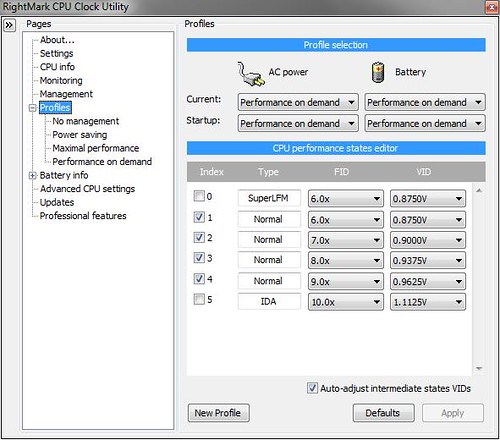Open the Management page
The height and width of the screenshot is (440, 500).
click(66, 94)
